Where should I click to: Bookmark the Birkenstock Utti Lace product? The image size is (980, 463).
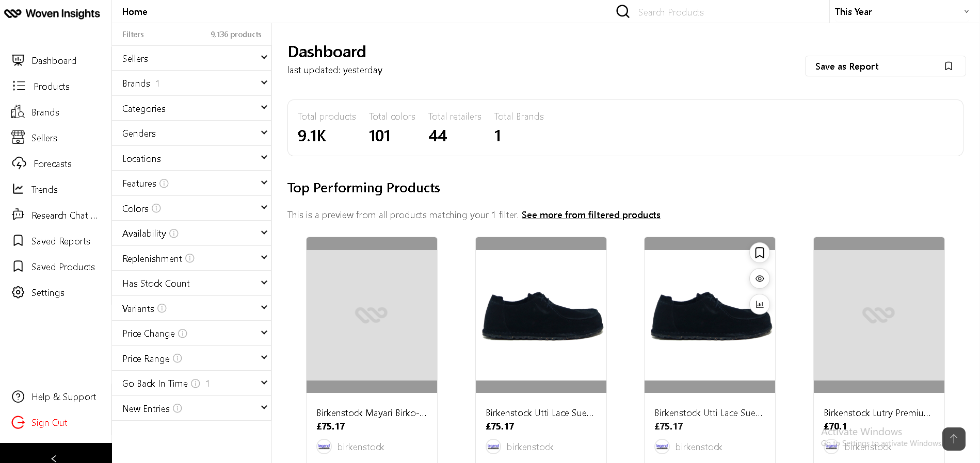click(x=759, y=253)
